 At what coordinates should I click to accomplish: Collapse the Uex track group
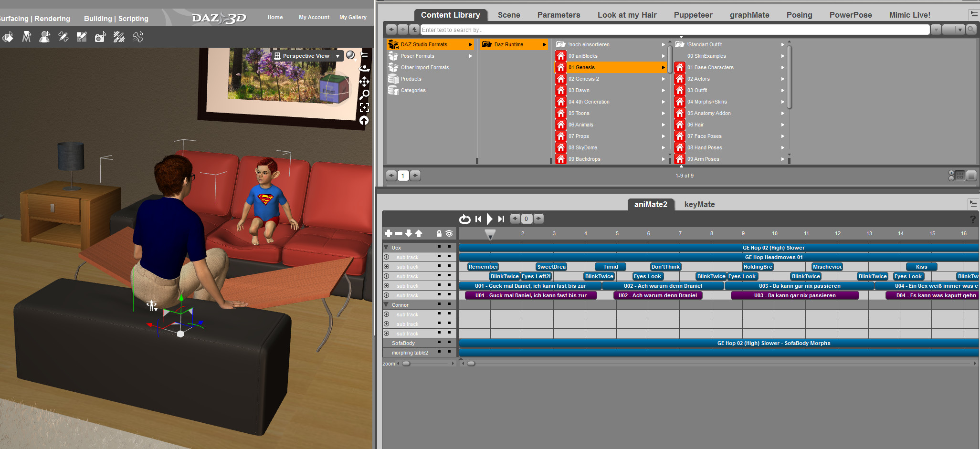pos(386,248)
